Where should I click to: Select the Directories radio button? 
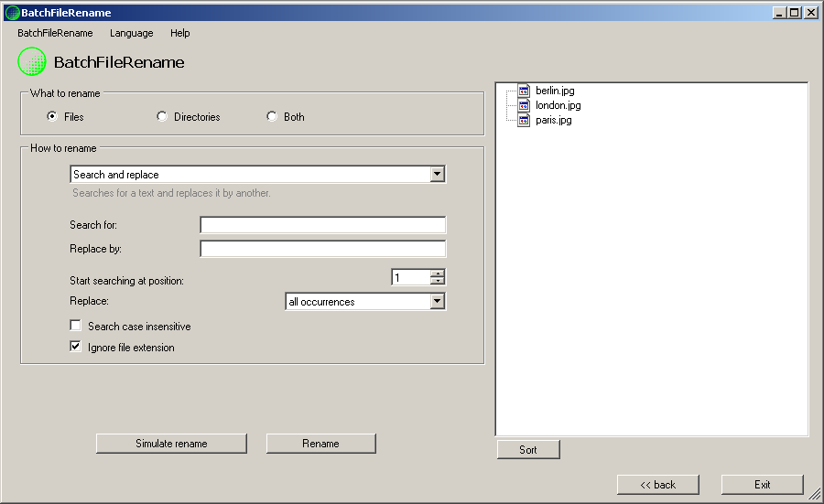pyautogui.click(x=162, y=116)
